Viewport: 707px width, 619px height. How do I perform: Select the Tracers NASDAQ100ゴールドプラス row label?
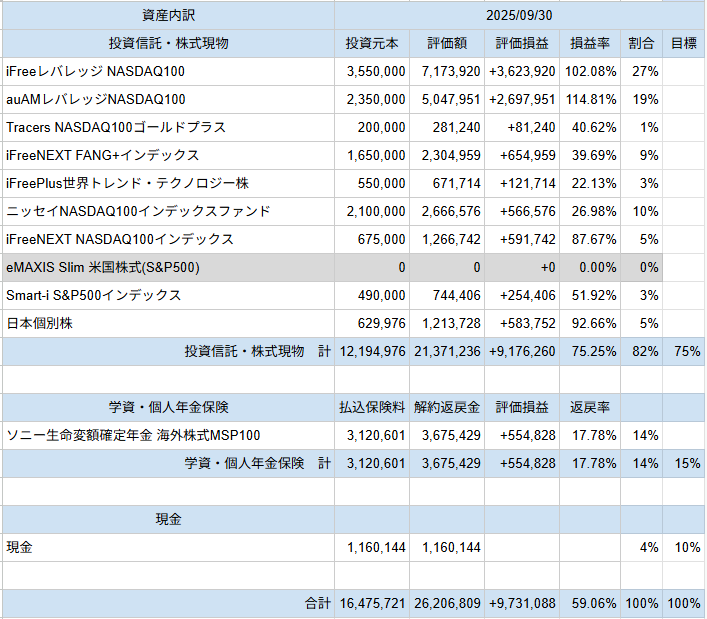(168, 128)
